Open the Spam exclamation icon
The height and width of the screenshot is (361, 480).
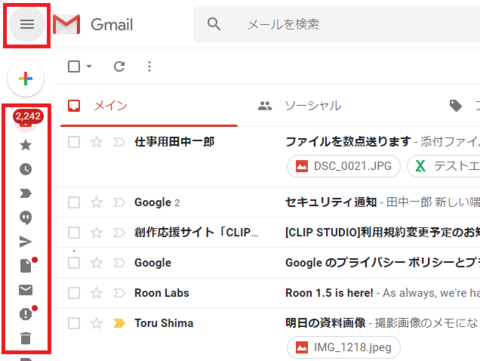click(x=26, y=314)
